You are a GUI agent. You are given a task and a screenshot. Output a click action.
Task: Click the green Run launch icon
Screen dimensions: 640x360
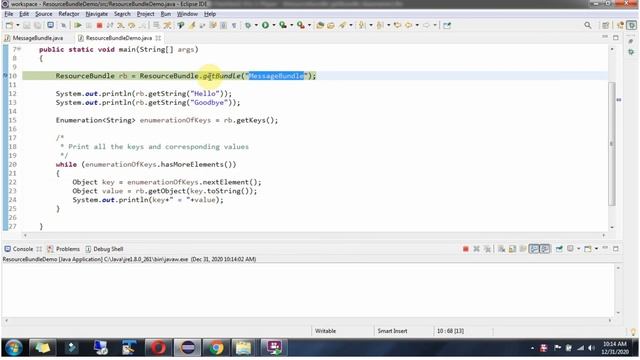[265, 25]
